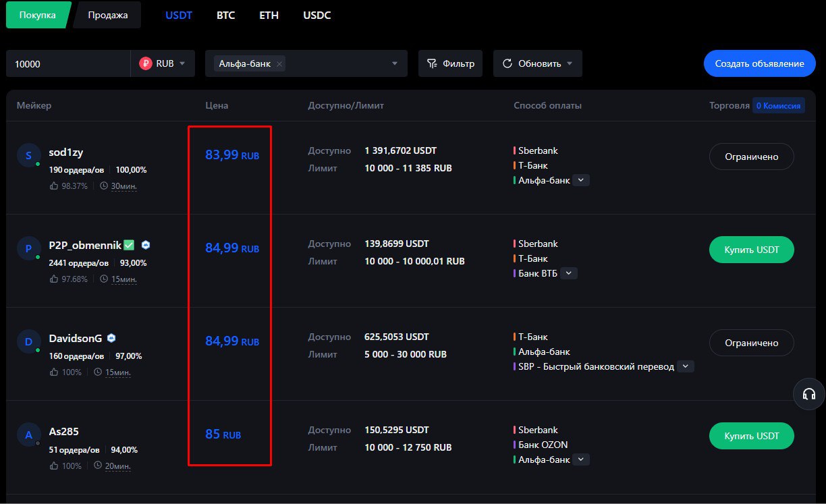Screen dimensions: 826x504
Task: Click the filter funnel icon
Action: coord(433,63)
